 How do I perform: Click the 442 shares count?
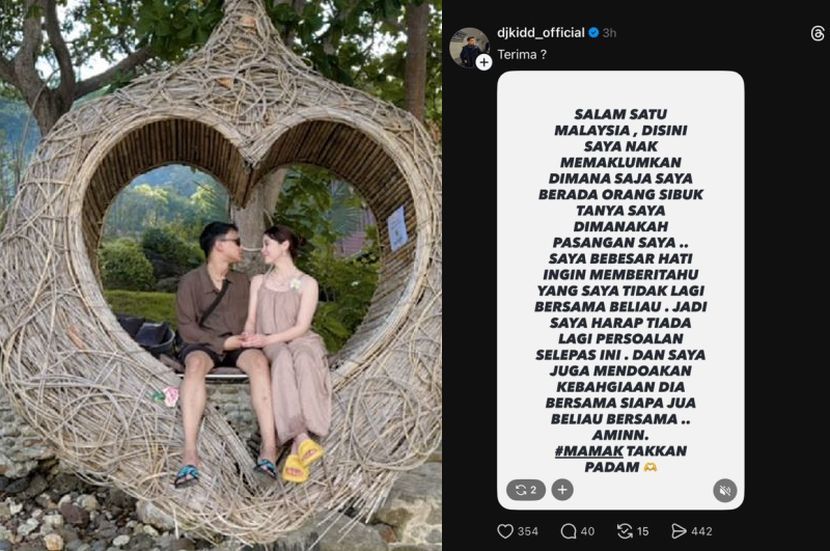[x=701, y=531]
